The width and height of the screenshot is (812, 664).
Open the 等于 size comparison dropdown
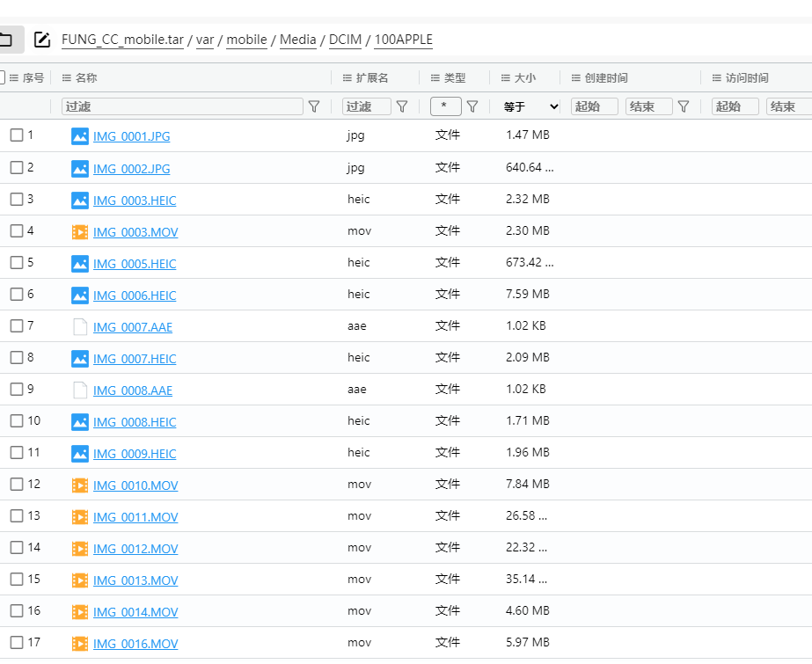528,106
